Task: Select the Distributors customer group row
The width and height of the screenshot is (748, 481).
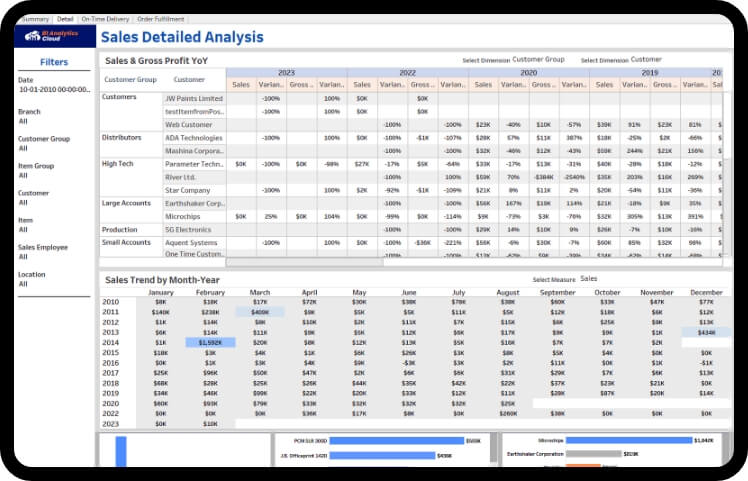Action: (122, 137)
